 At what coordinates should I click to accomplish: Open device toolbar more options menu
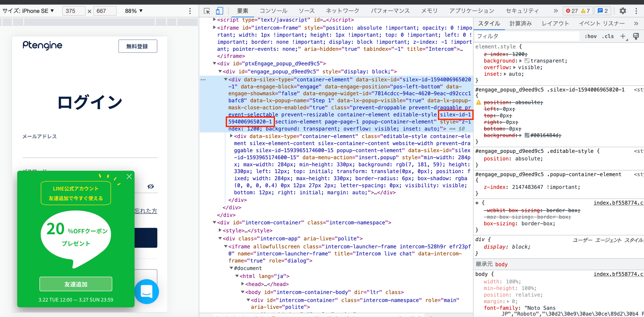coord(190,11)
